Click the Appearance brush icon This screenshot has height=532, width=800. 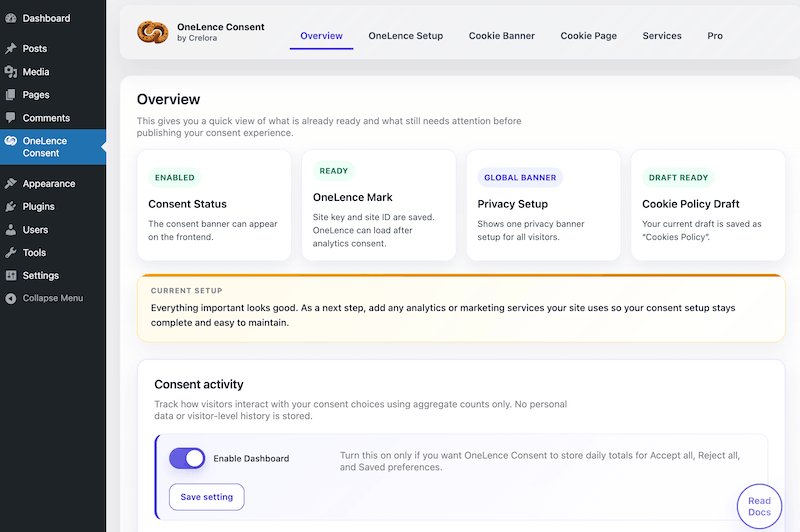(x=11, y=184)
